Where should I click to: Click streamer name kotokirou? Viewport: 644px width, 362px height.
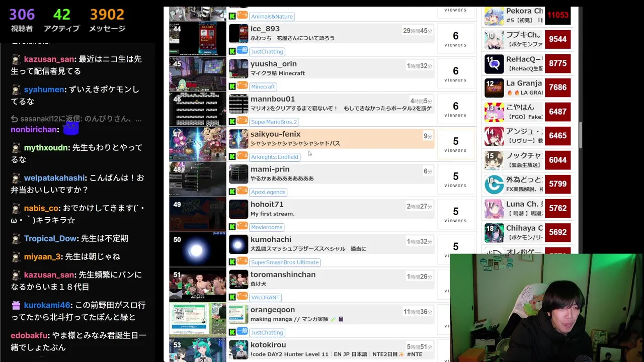(268, 345)
